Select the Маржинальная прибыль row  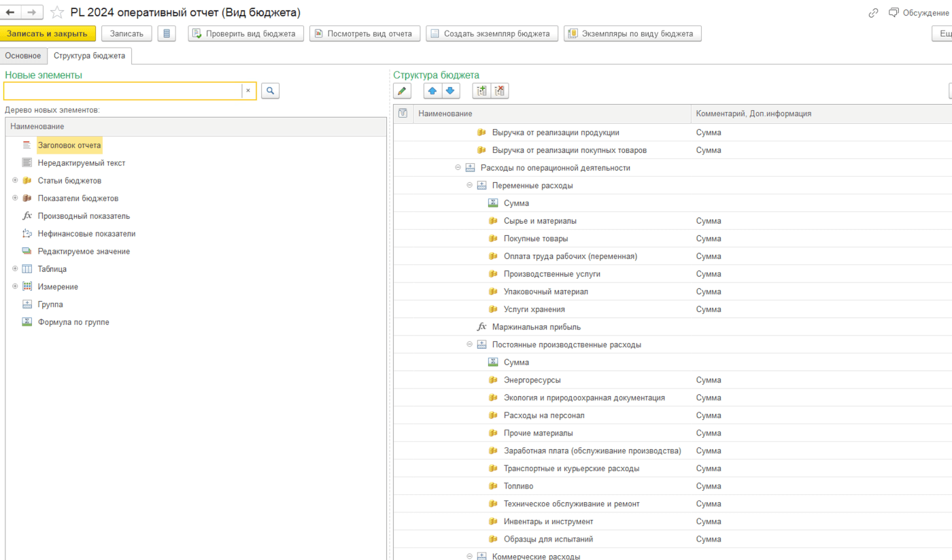536,327
